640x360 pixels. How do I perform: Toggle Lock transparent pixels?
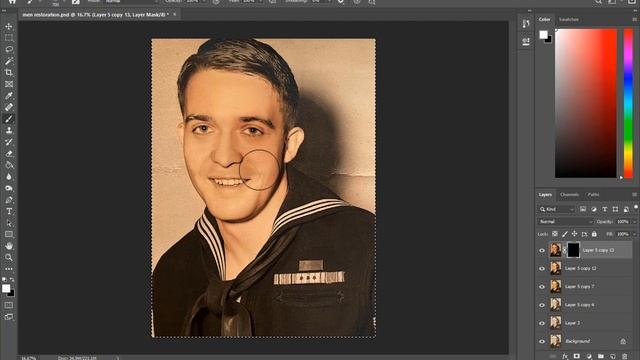(555, 234)
